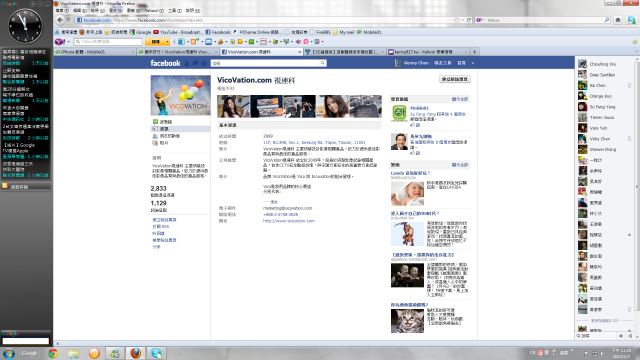
Task: Click the Firefox icon on the taskbar
Action: coord(136,353)
